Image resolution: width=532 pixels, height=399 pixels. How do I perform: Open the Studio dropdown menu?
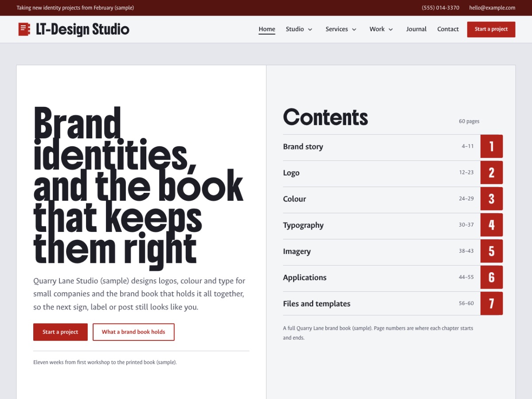[x=299, y=29]
